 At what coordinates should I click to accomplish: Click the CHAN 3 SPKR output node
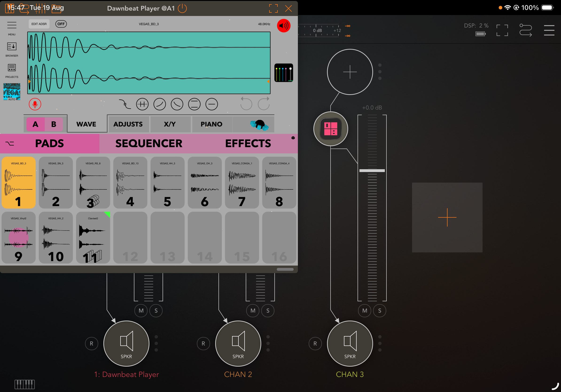click(x=350, y=344)
